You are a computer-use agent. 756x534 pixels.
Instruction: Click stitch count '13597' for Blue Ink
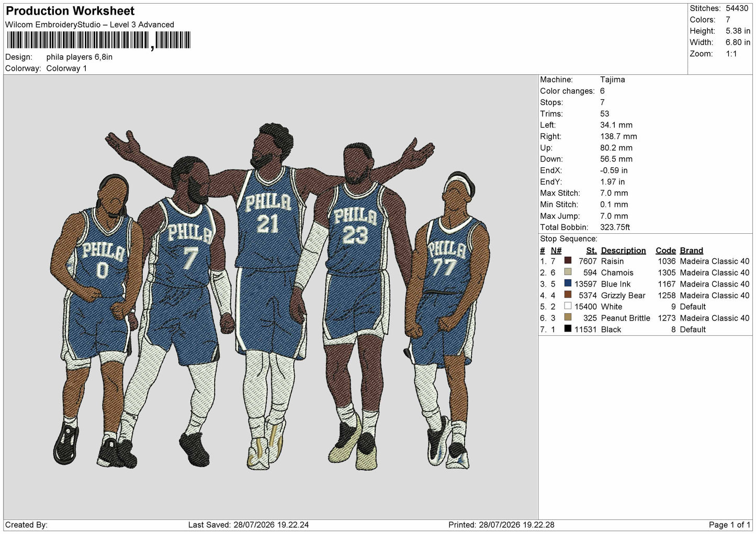585,285
